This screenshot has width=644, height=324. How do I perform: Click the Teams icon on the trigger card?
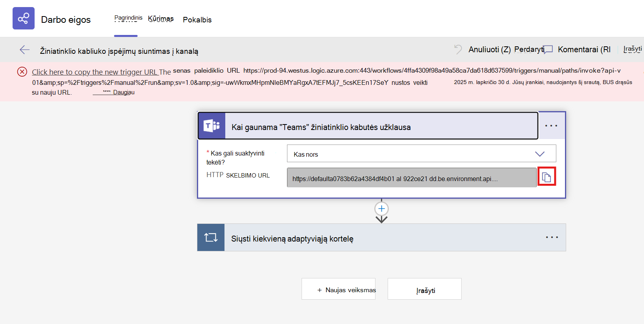212,126
